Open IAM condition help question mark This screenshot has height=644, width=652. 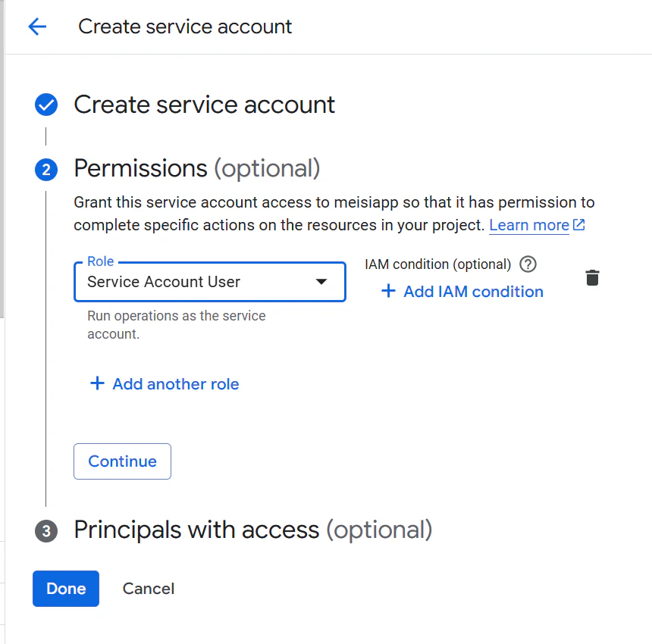pyautogui.click(x=528, y=264)
